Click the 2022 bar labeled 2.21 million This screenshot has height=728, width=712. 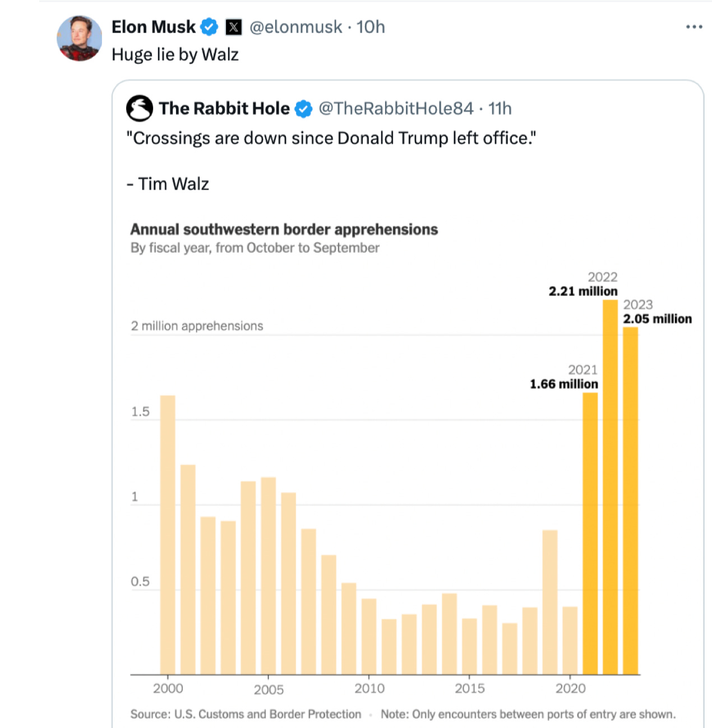click(610, 486)
